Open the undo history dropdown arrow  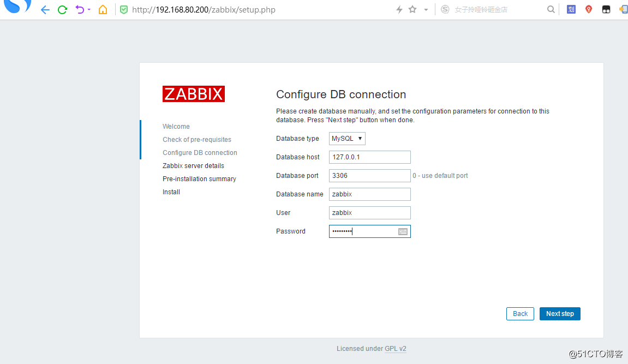pos(88,9)
